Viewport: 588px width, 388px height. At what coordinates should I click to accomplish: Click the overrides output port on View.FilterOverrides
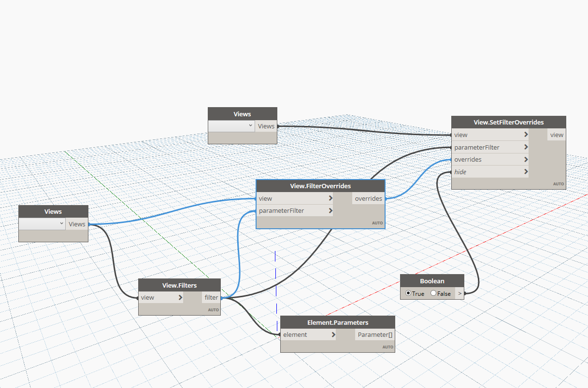coord(368,198)
